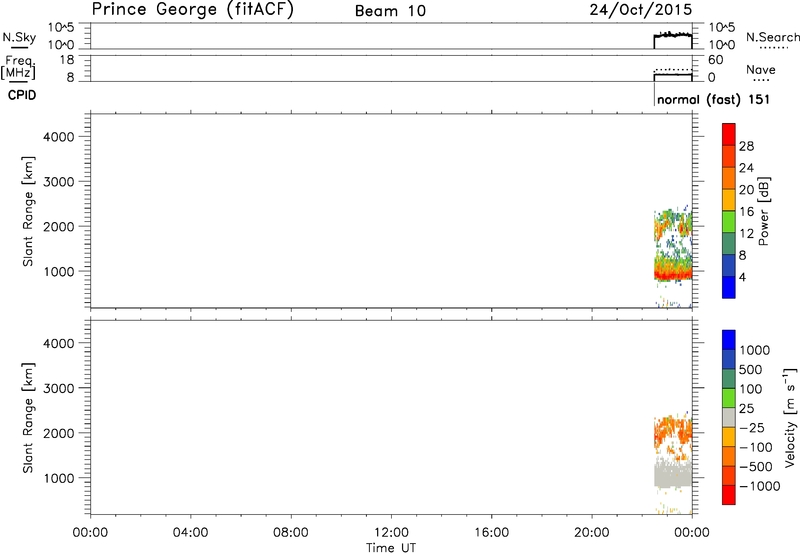Screen dimensions: 800x554
Task: Click the red bottom swatch of Velocity colorbar
Action: [729, 495]
